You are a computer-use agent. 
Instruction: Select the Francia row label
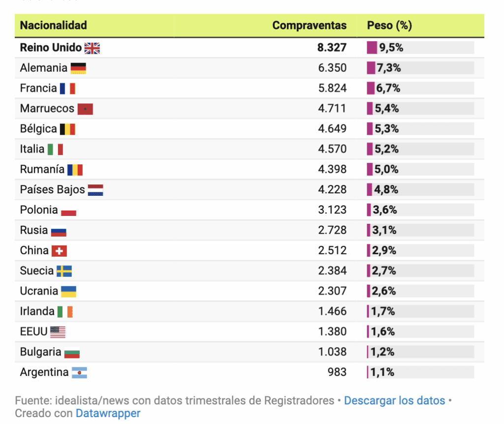click(x=38, y=89)
